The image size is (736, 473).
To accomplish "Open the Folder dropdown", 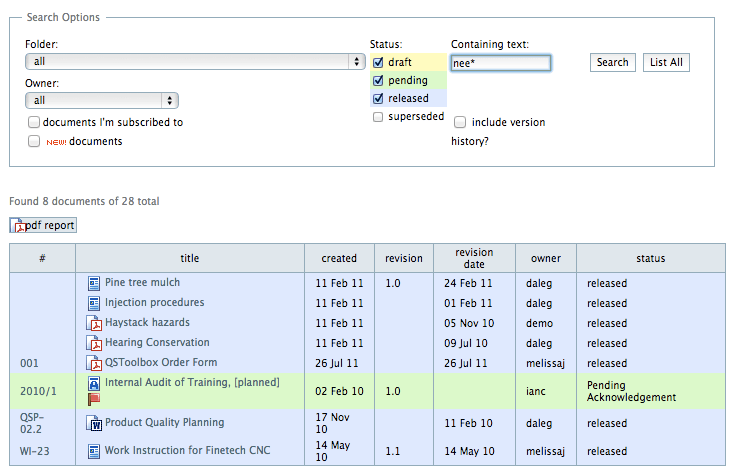I will pyautogui.click(x=195, y=61).
